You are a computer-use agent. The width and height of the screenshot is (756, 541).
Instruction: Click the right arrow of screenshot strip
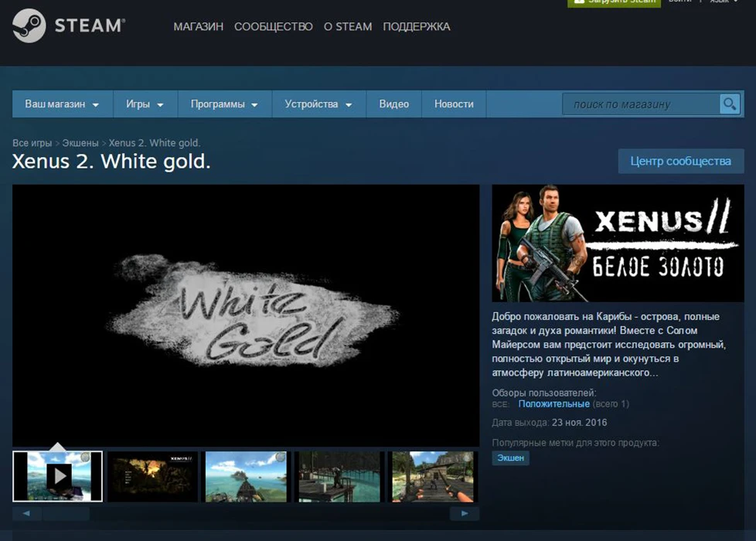465,513
